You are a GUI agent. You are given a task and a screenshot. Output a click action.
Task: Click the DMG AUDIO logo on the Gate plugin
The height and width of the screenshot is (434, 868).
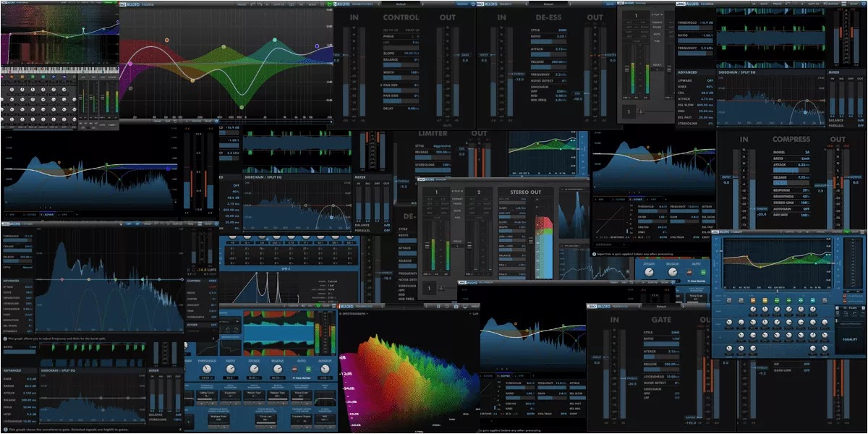[600, 307]
